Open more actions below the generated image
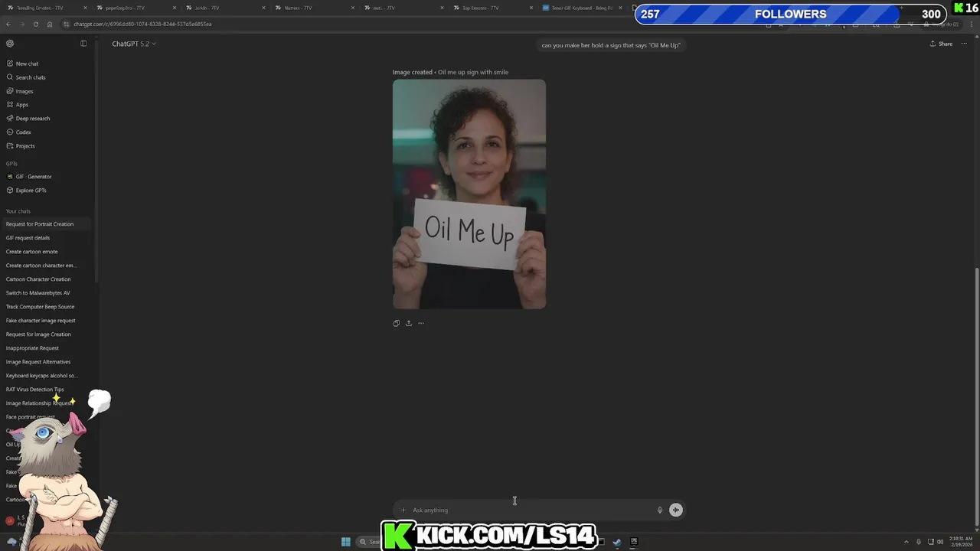Screen dimensions: 980x551 tap(420, 323)
